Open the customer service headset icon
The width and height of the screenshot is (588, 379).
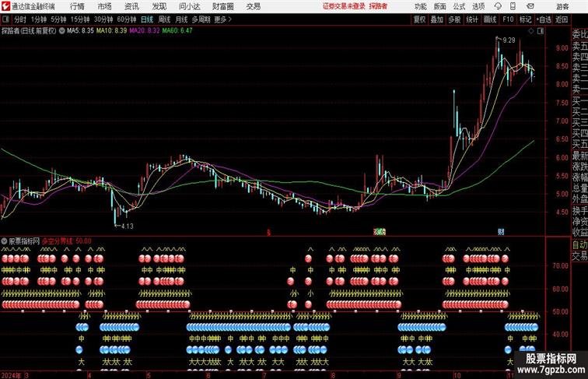tap(498, 6)
